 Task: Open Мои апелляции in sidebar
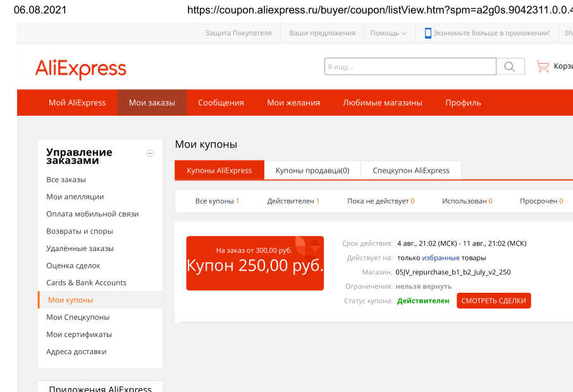point(75,197)
